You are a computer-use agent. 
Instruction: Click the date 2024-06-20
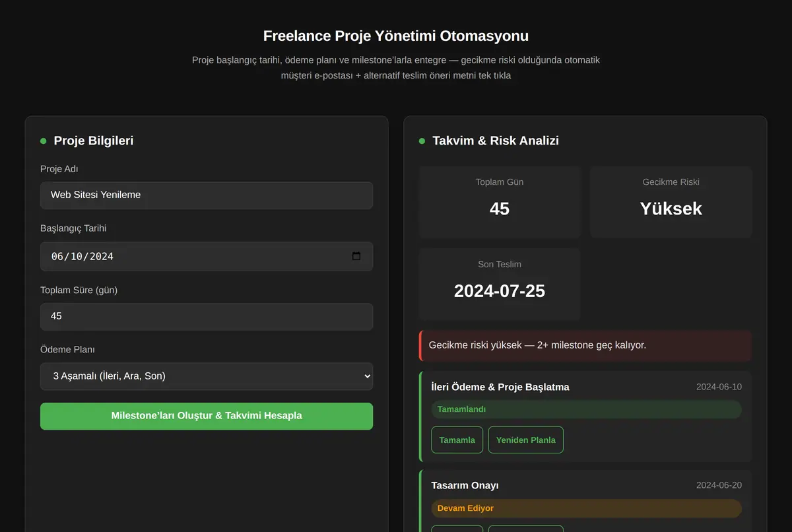pyautogui.click(x=719, y=485)
